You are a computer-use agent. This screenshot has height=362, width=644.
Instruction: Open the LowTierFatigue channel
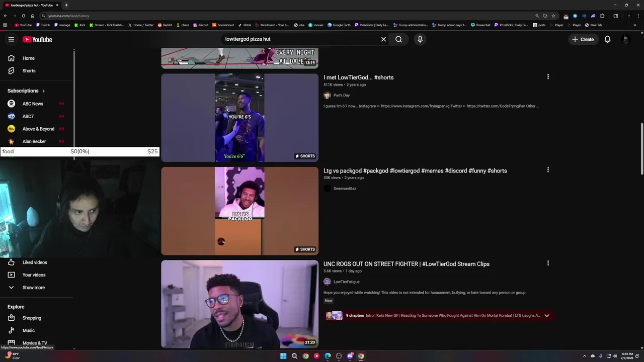tap(346, 282)
